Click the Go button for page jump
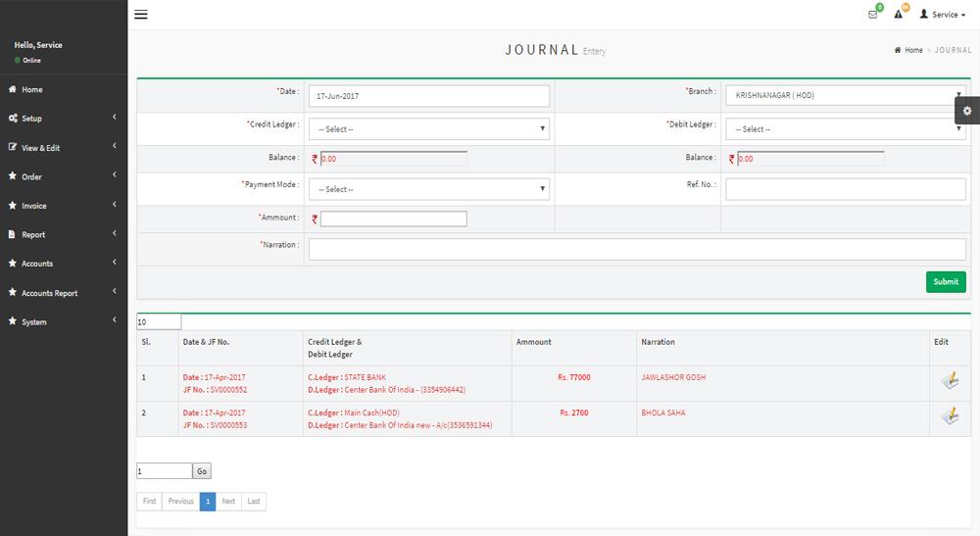980x536 pixels. pos(202,471)
